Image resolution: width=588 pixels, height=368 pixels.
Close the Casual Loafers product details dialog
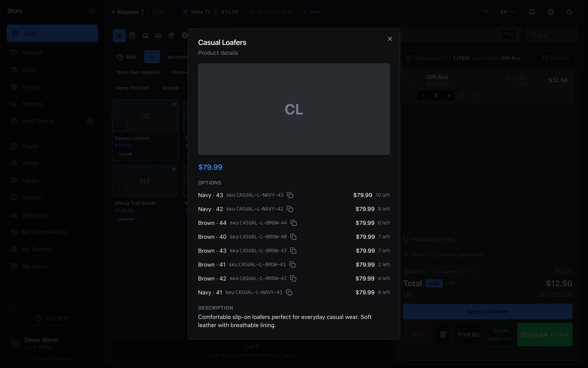tap(390, 39)
